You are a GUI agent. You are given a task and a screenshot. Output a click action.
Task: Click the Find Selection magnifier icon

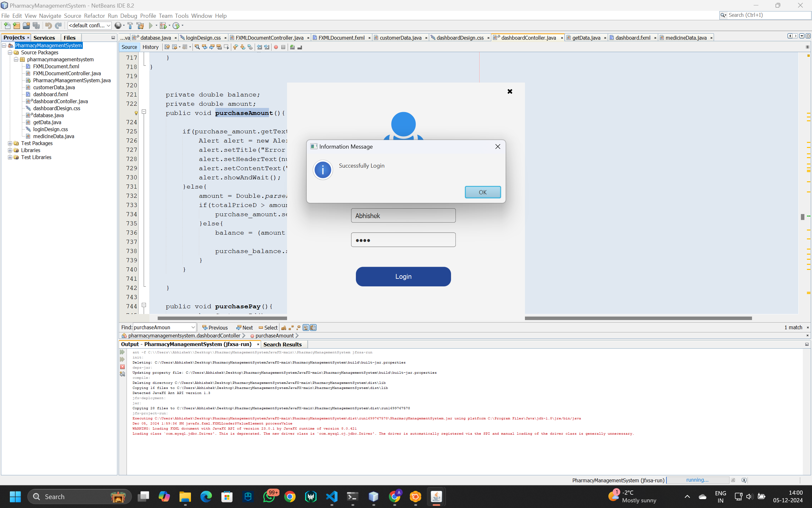(x=197, y=47)
